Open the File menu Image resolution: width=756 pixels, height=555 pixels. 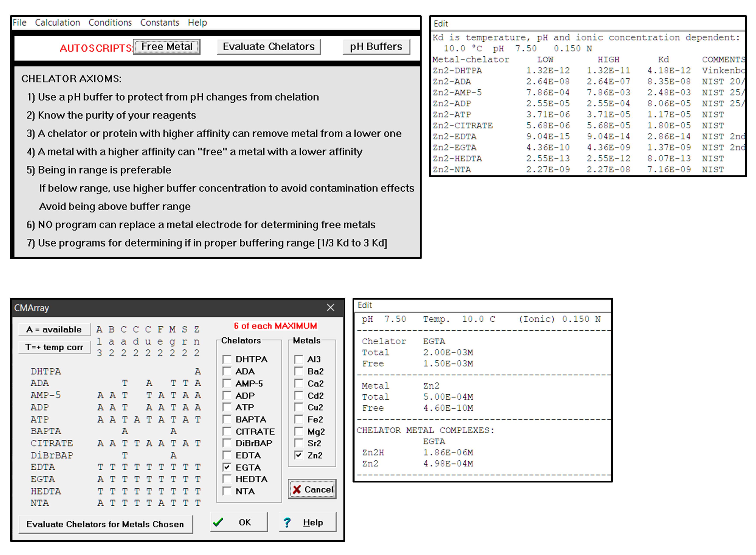[x=19, y=23]
